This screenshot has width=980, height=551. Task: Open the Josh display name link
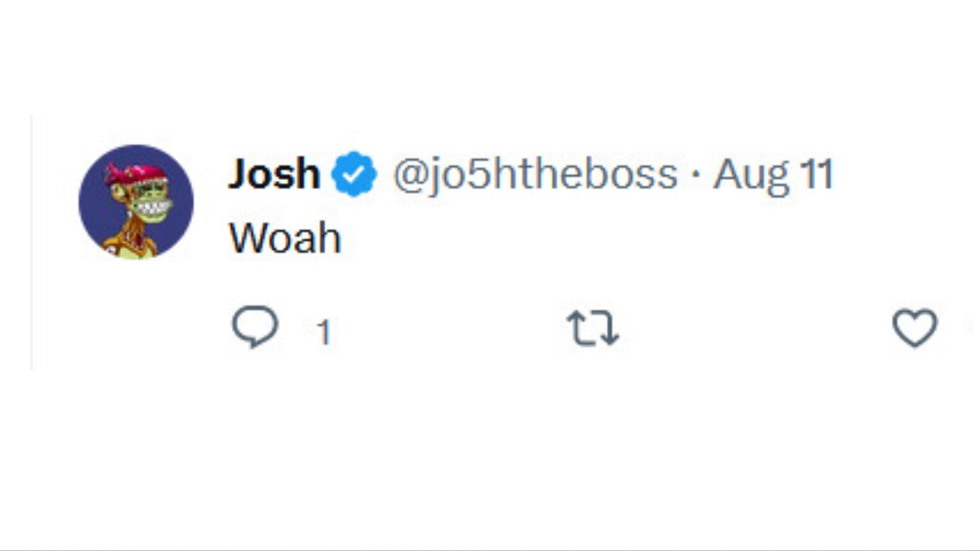click(274, 173)
